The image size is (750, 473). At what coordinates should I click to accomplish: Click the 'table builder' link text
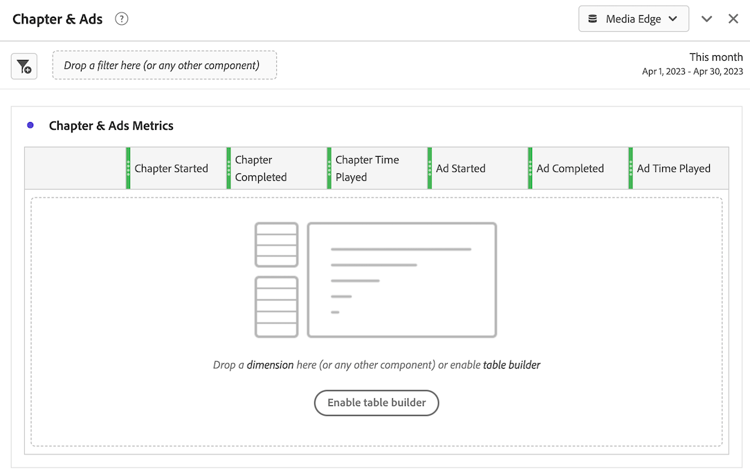pyautogui.click(x=511, y=365)
